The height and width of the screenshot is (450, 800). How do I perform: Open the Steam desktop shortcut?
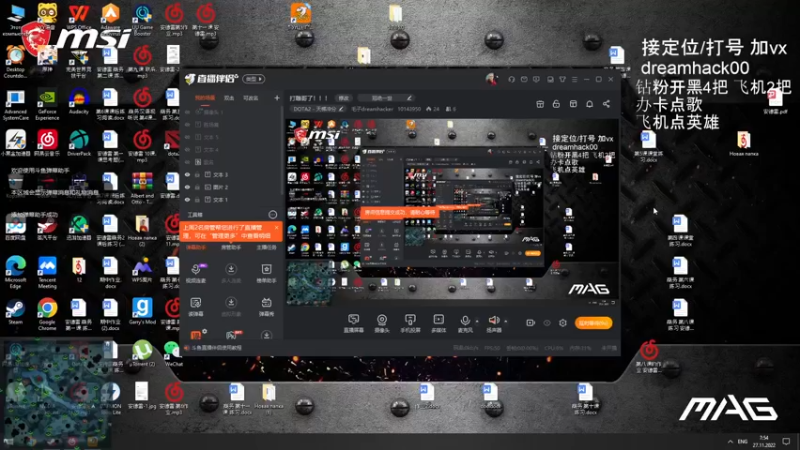[x=15, y=311]
